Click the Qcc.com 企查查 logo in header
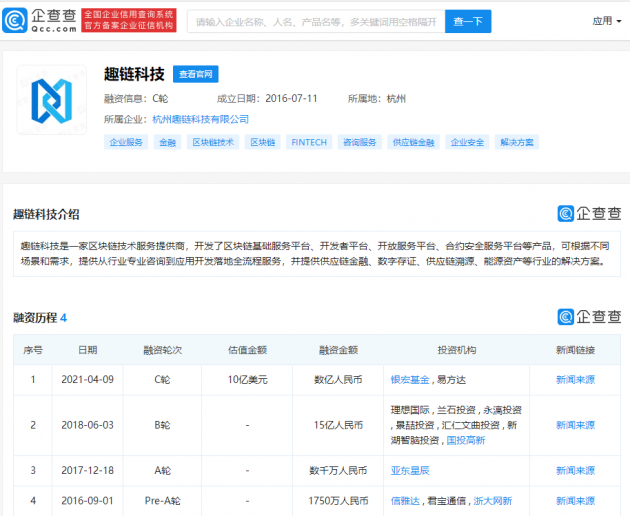 40,20
